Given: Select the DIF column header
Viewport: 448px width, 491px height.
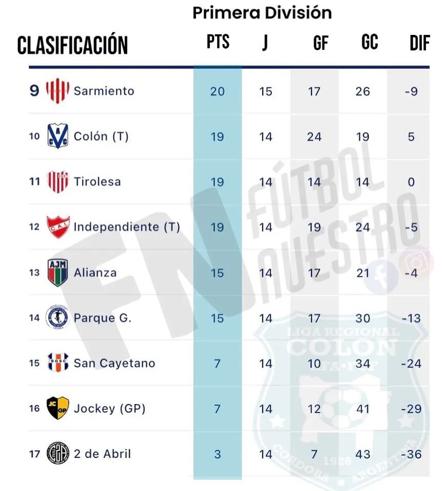Looking at the screenshot, I should coord(419,44).
